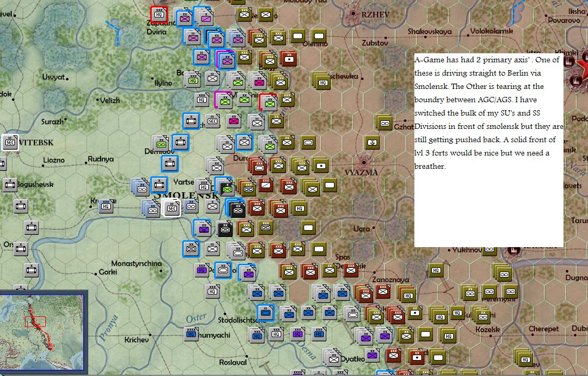Screen dimensions: 588x376
Task: Click the Ugra town label
Action: pyautogui.click(x=362, y=228)
